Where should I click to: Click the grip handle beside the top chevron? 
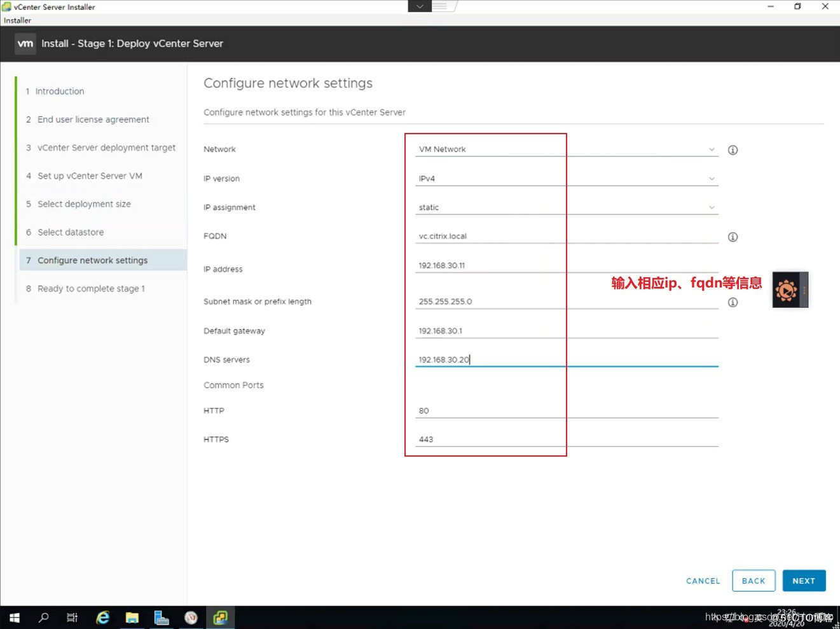click(443, 6)
